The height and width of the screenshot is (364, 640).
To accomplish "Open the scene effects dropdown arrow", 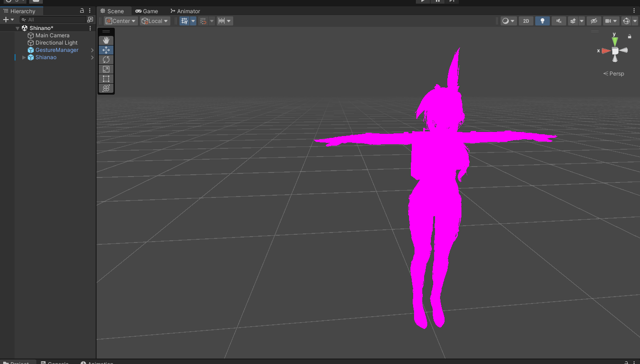I will click(x=582, y=21).
